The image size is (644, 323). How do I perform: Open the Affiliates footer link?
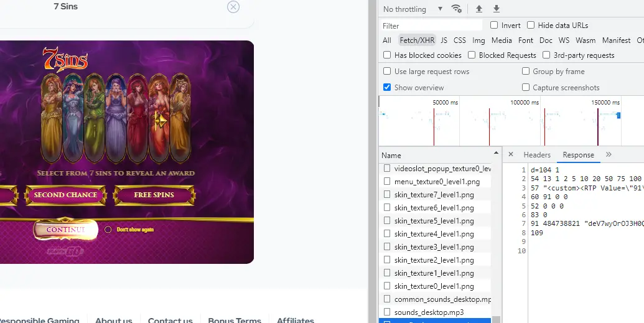tap(296, 320)
